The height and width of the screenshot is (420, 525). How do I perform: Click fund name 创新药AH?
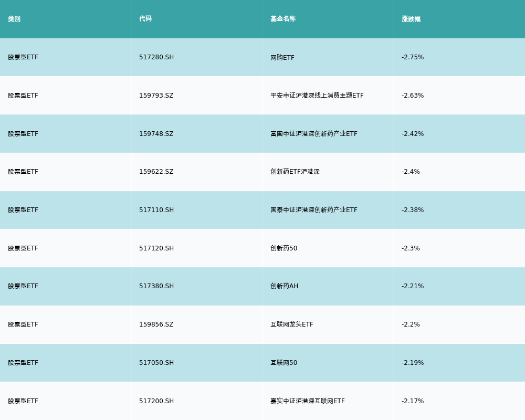(x=284, y=286)
